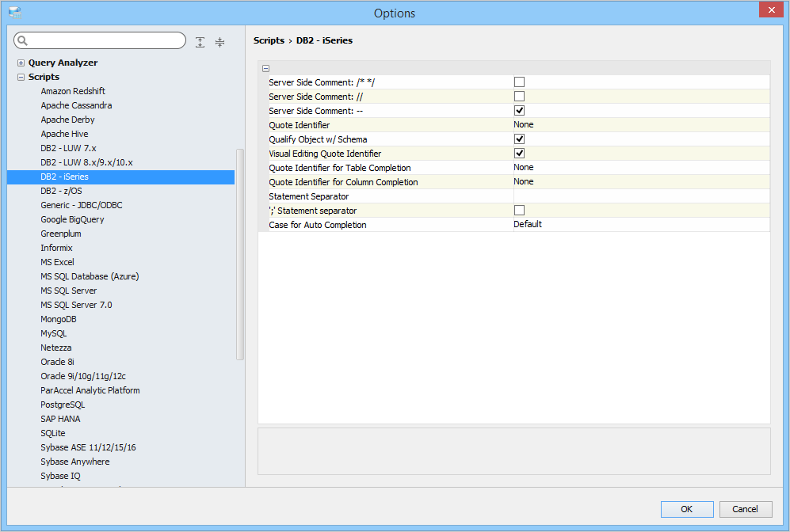Uncheck Qualify Object w/ Schema

point(519,139)
